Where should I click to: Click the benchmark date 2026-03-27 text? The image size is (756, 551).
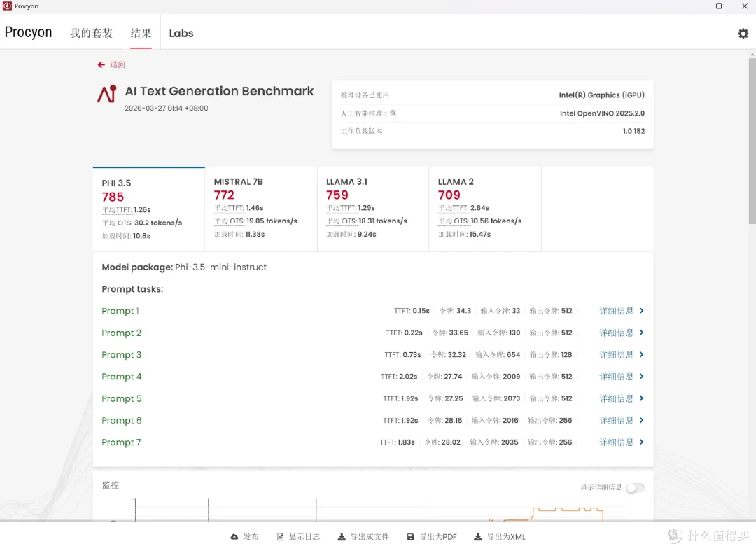pos(167,108)
